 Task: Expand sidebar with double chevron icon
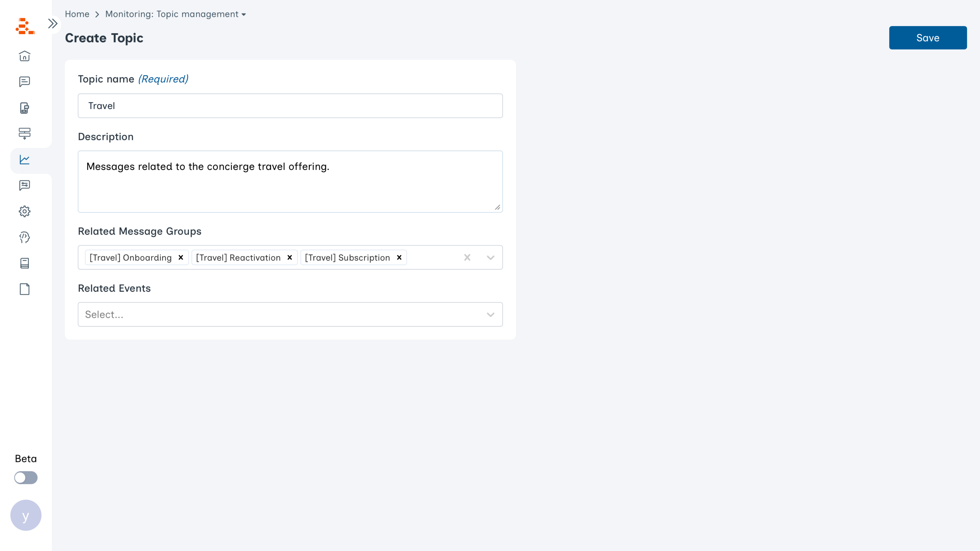(x=53, y=23)
